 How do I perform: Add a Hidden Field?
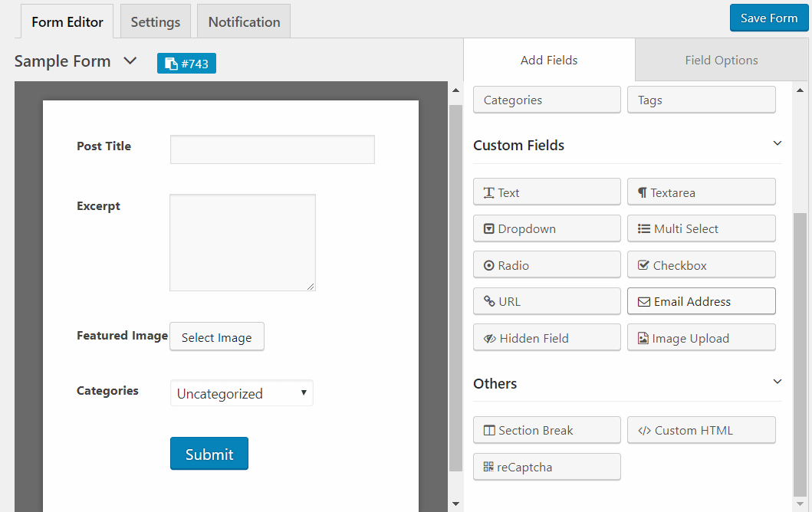click(x=547, y=338)
